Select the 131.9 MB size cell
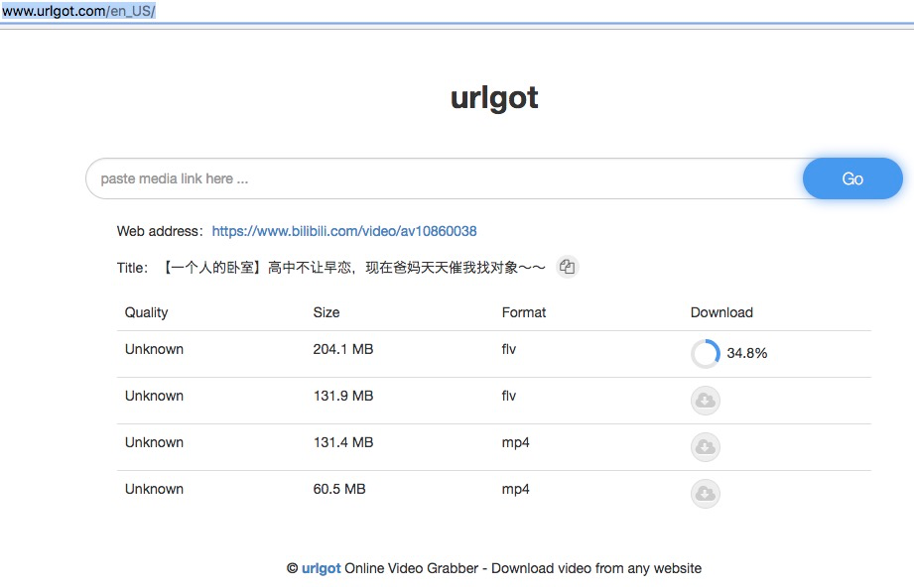 342,396
